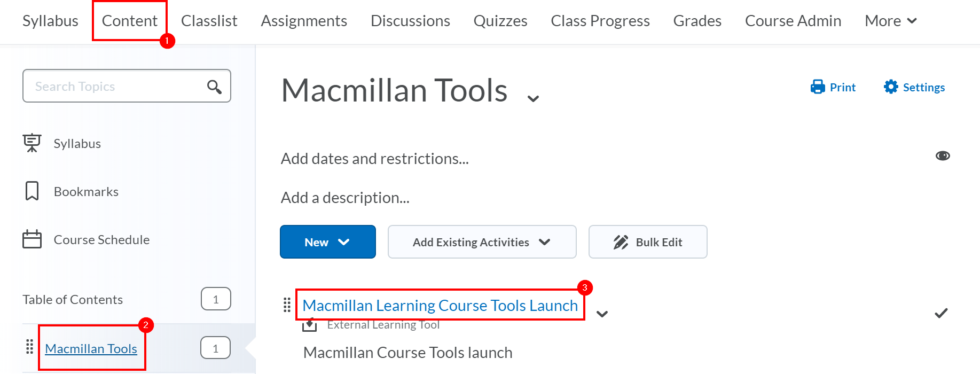Click the Course Schedule calendar icon
Screen dimensions: 980x374
[32, 239]
